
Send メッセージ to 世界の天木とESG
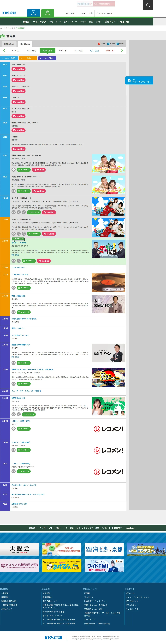click(x=29, y=414)
